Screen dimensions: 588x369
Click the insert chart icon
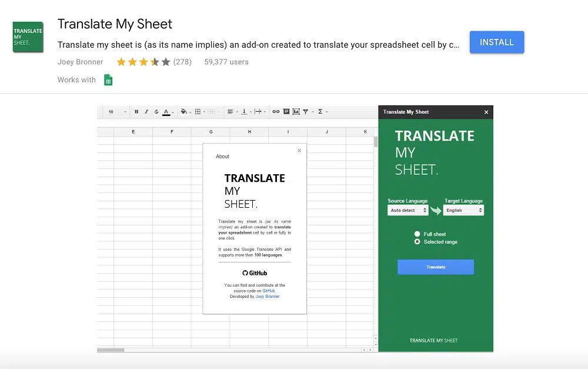coord(296,111)
